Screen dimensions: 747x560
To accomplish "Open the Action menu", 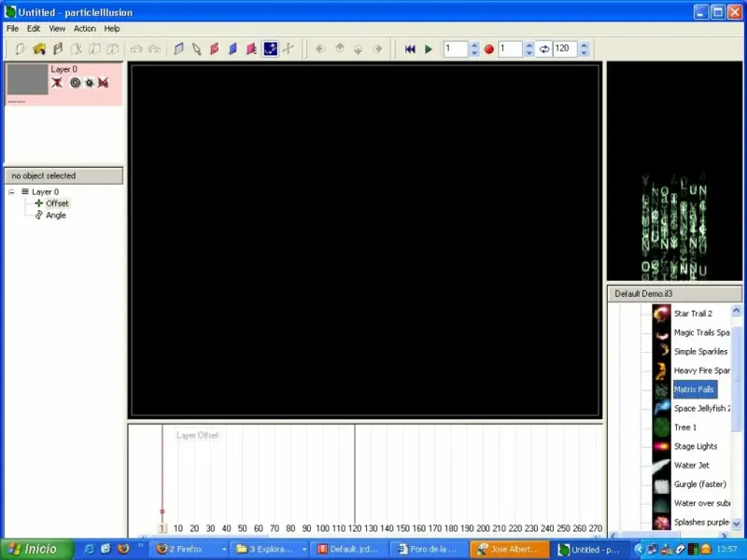I will [x=85, y=29].
